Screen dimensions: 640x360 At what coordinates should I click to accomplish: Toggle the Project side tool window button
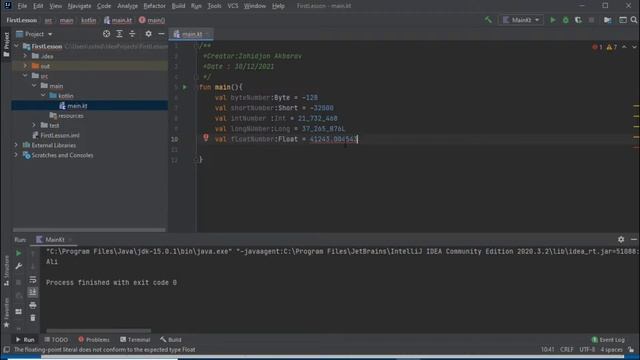tap(6, 44)
